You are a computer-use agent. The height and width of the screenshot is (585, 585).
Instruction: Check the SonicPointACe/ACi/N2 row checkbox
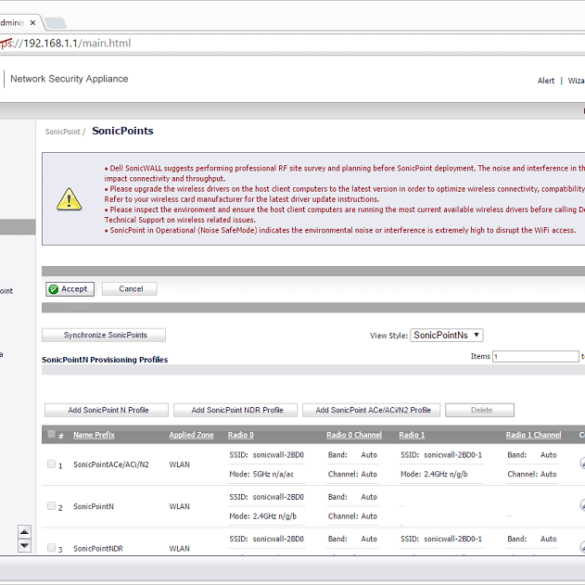tap(51, 464)
